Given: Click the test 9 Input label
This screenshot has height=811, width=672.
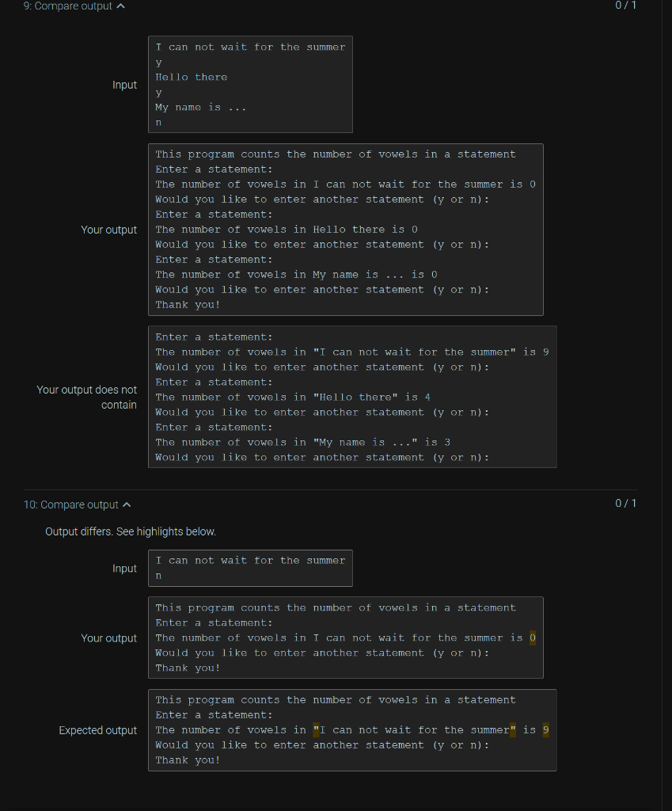Looking at the screenshot, I should [x=124, y=85].
